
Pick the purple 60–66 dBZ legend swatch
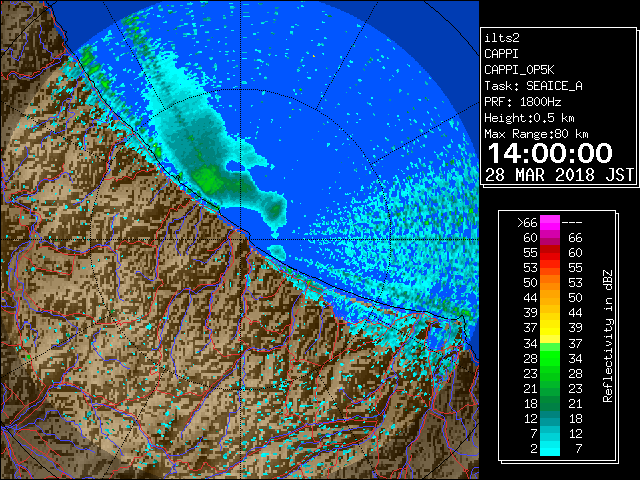point(550,238)
